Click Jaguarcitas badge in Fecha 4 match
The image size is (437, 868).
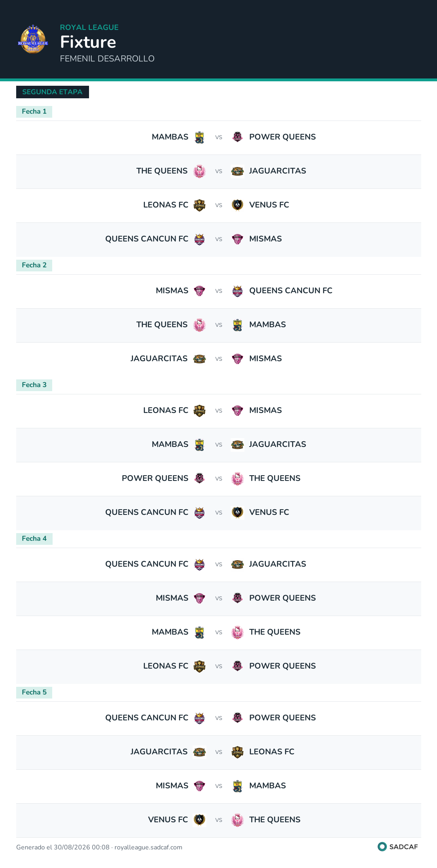point(238,564)
